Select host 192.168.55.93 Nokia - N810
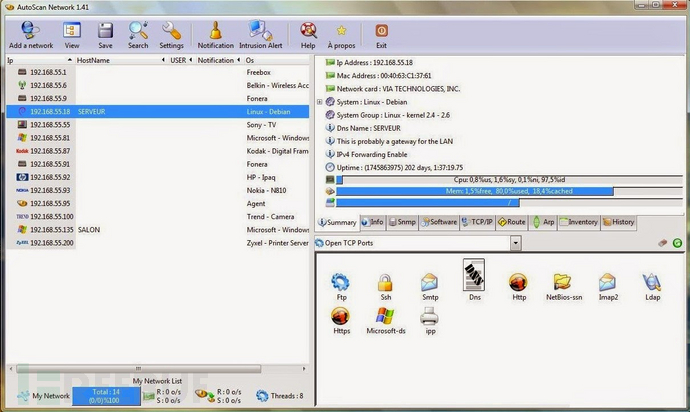 158,190
